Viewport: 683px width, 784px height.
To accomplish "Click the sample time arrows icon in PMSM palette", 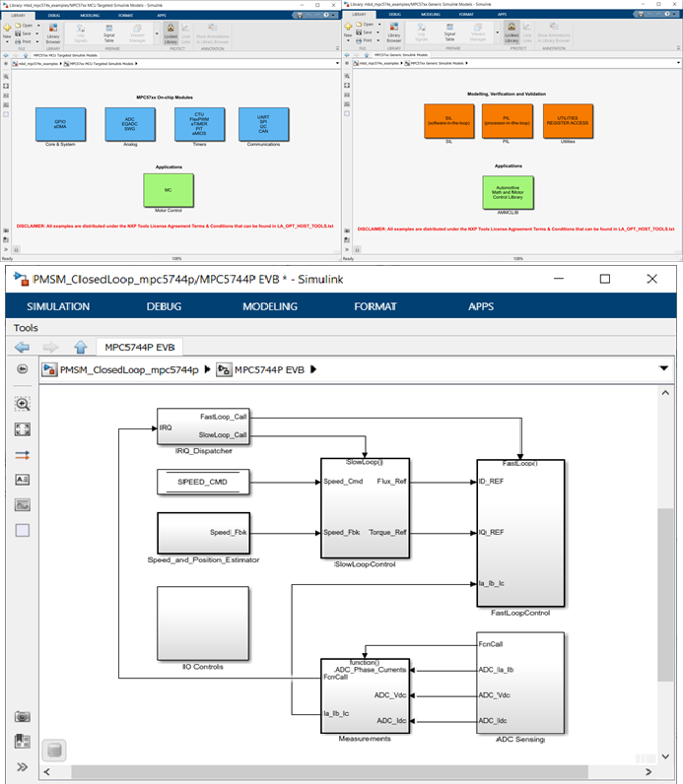I will [x=23, y=455].
